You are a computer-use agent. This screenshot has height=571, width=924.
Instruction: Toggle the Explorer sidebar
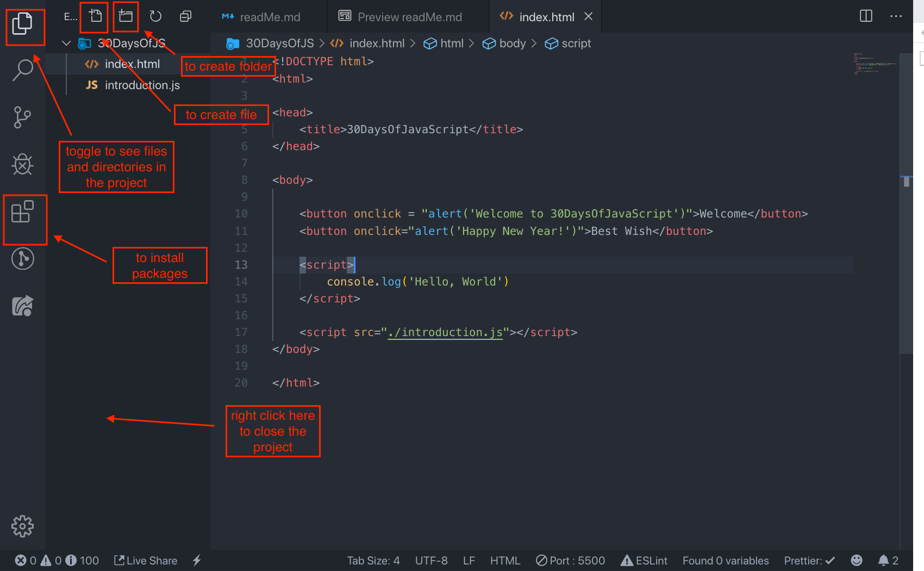point(25,27)
